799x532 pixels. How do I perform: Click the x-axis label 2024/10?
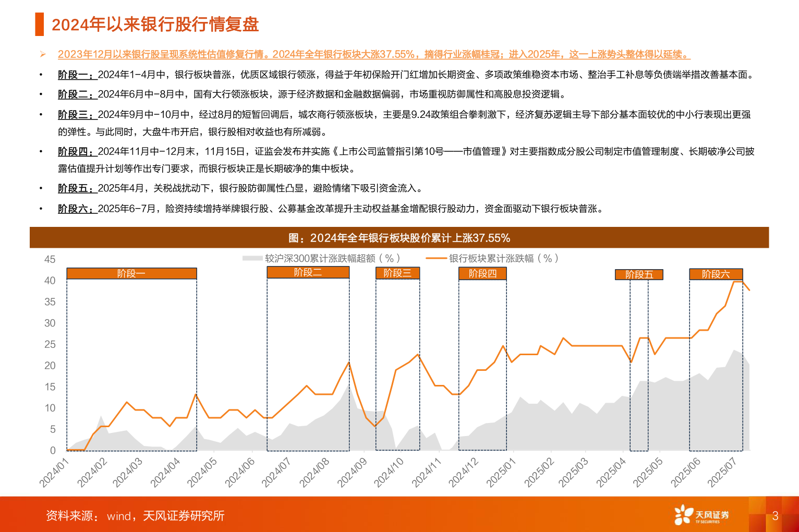388,473
